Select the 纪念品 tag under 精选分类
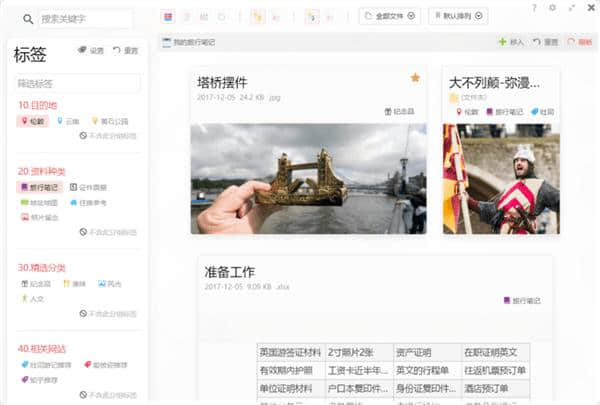The image size is (600, 405). 34,283
